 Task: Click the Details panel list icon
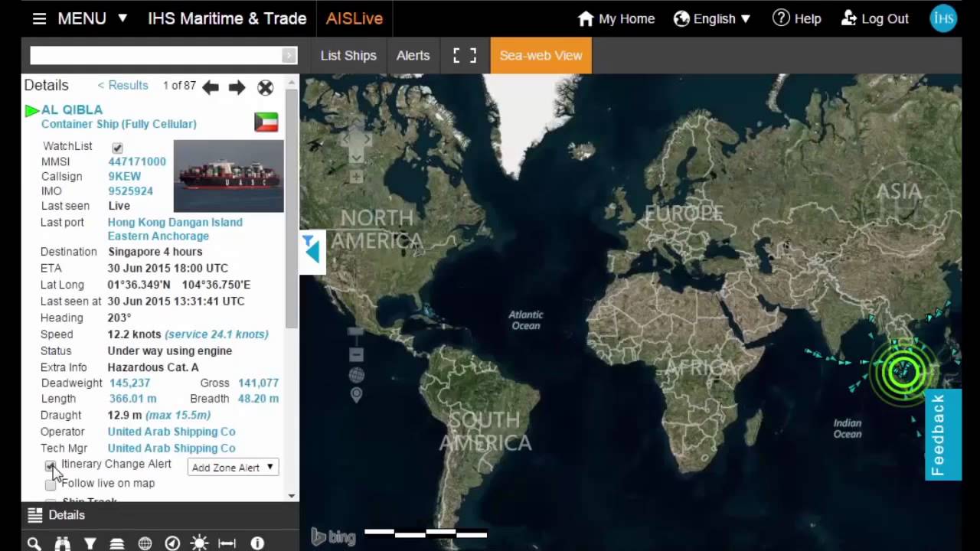point(34,515)
